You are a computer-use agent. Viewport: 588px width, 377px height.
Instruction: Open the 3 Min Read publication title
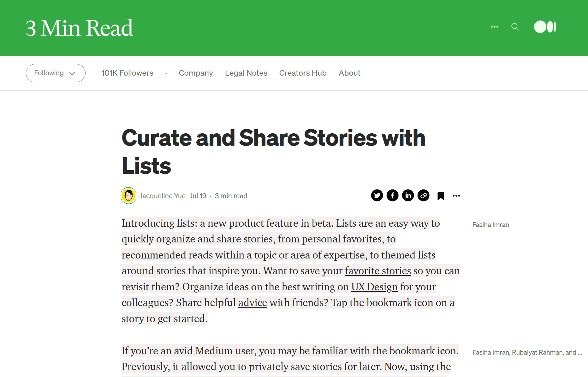[x=79, y=28]
